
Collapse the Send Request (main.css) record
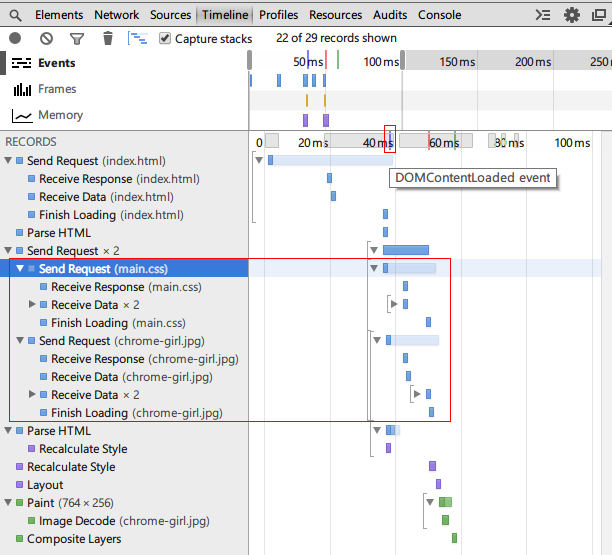tap(20, 268)
